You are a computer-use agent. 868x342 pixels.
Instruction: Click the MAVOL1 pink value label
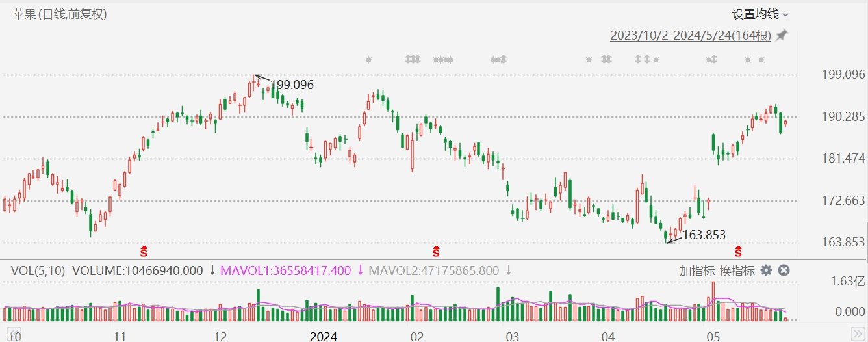[286, 270]
